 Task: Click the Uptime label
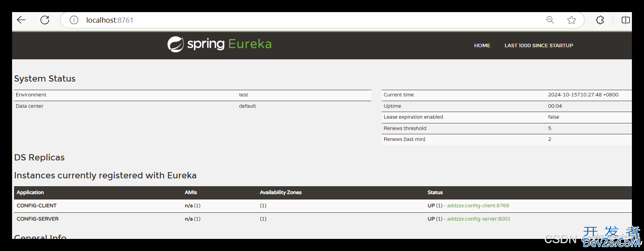tap(392, 106)
